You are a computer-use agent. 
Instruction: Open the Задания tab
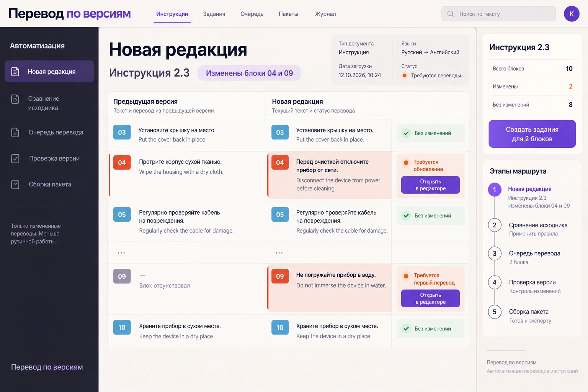(214, 14)
